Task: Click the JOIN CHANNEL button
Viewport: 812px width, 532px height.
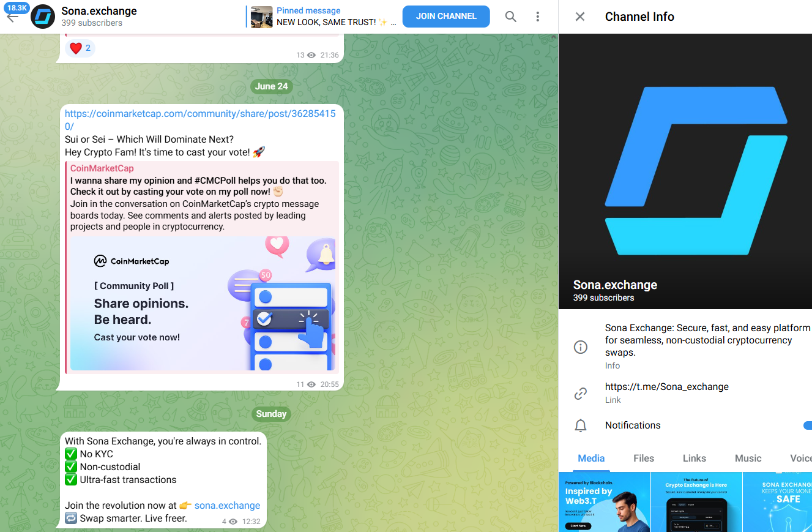Action: click(446, 17)
